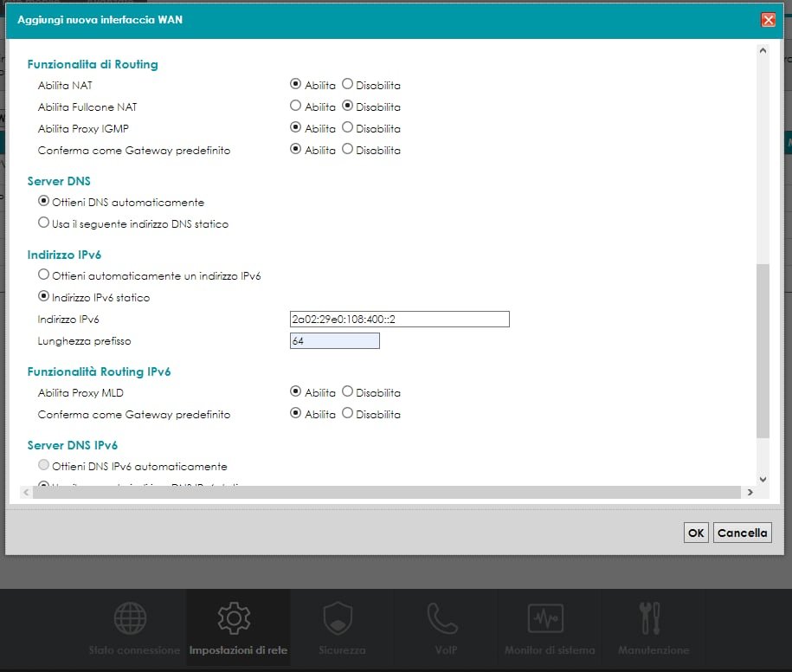Click the Lunghezza prefisso field
The image size is (792, 672).
pos(334,341)
